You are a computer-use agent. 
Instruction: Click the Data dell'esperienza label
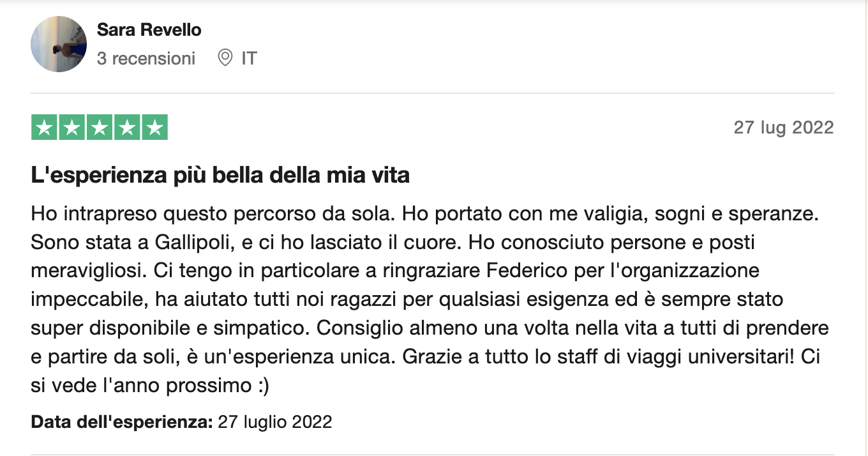(121, 422)
